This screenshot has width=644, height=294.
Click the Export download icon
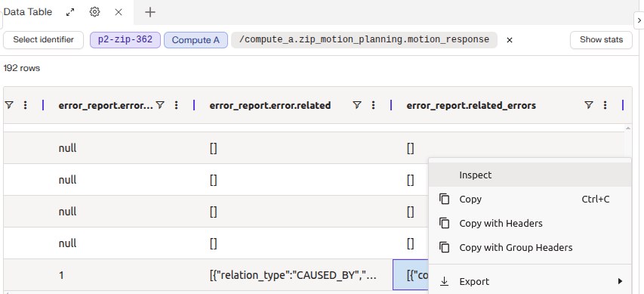[x=445, y=282]
